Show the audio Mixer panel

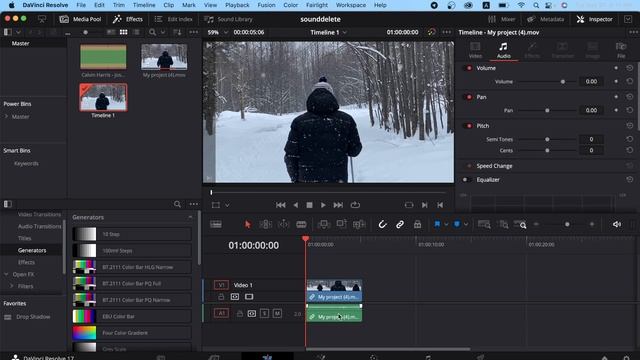pos(502,19)
